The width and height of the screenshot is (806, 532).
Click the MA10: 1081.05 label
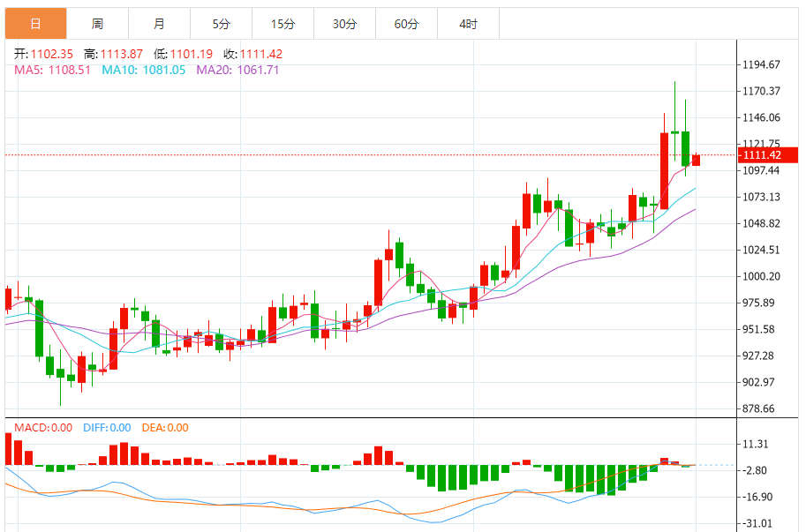click(x=143, y=70)
